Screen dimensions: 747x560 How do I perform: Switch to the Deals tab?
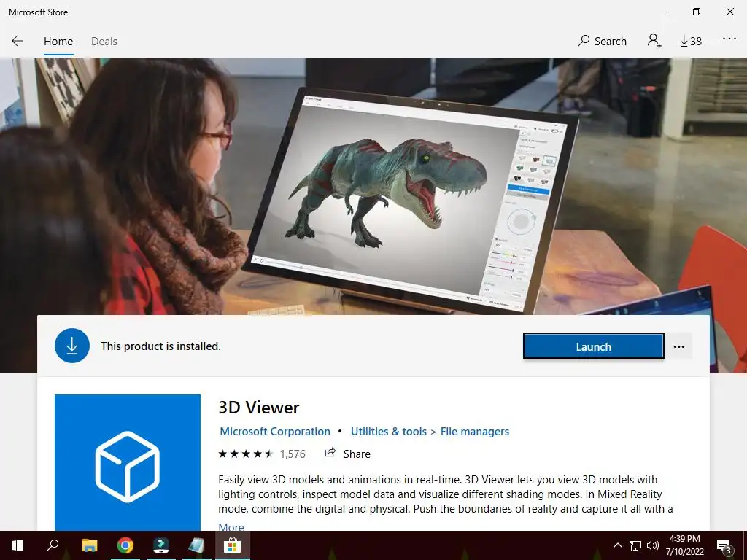[x=104, y=42]
